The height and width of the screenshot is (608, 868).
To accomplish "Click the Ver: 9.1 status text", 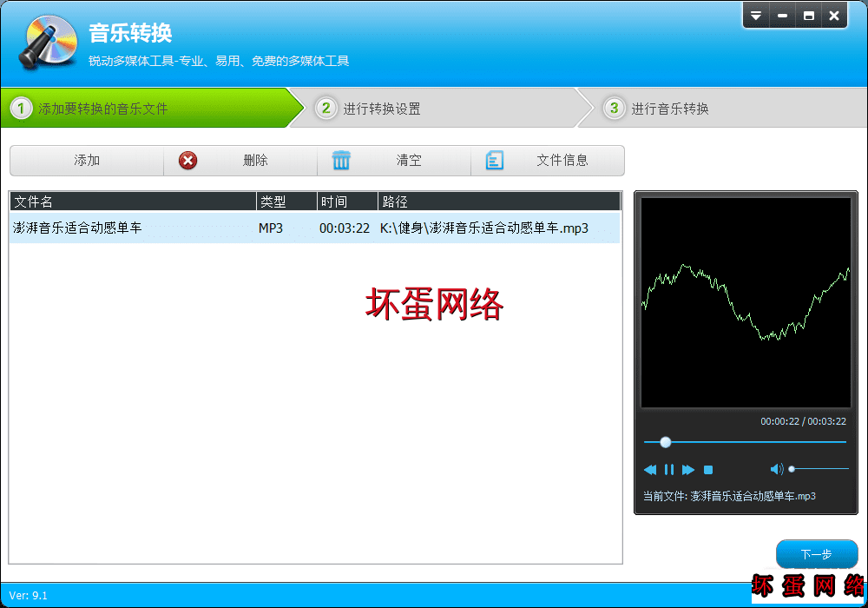I will pos(29,596).
